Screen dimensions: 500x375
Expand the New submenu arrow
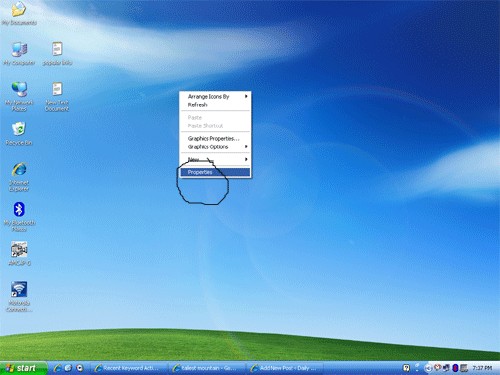(246, 159)
